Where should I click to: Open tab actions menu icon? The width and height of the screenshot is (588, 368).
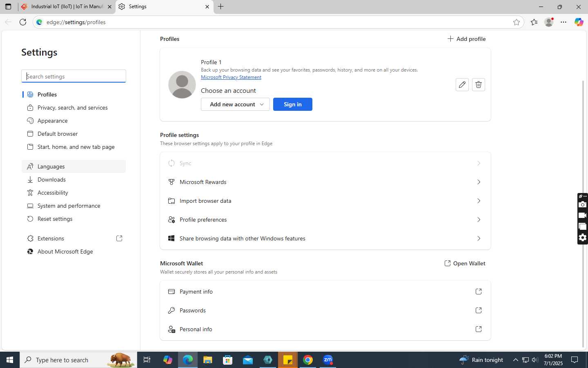pyautogui.click(x=8, y=7)
